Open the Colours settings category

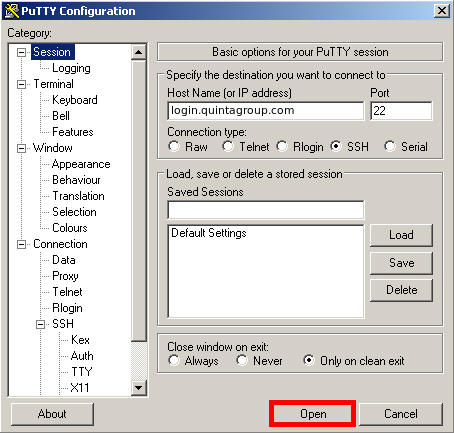click(x=70, y=228)
